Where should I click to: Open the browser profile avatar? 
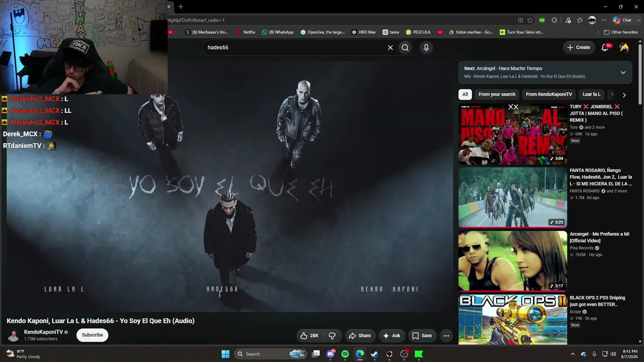tap(592, 20)
